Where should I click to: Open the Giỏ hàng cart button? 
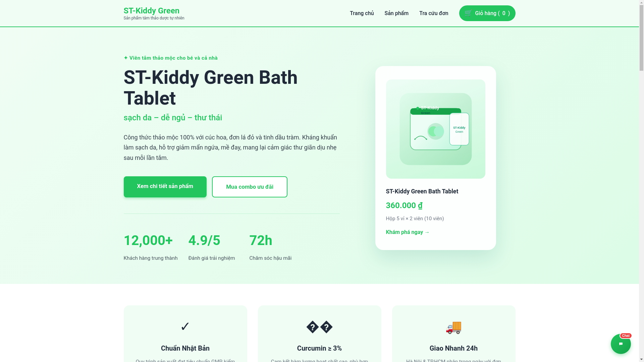[x=487, y=13]
